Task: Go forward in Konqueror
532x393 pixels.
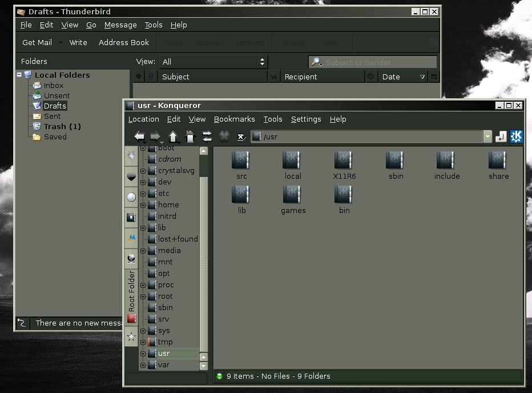Action: click(155, 137)
